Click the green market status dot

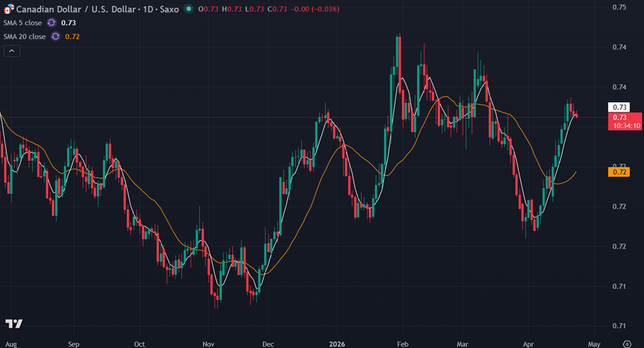[188, 9]
